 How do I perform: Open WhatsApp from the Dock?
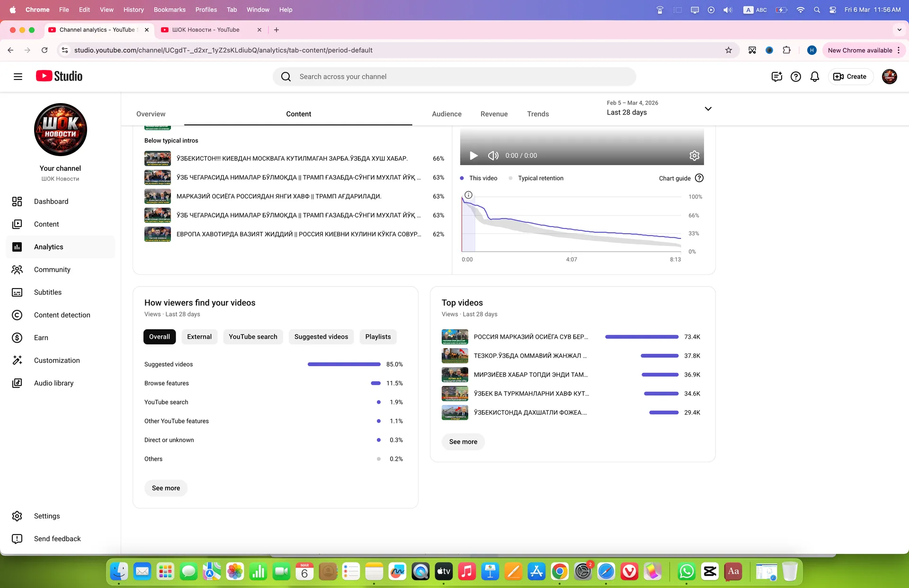coord(686,572)
